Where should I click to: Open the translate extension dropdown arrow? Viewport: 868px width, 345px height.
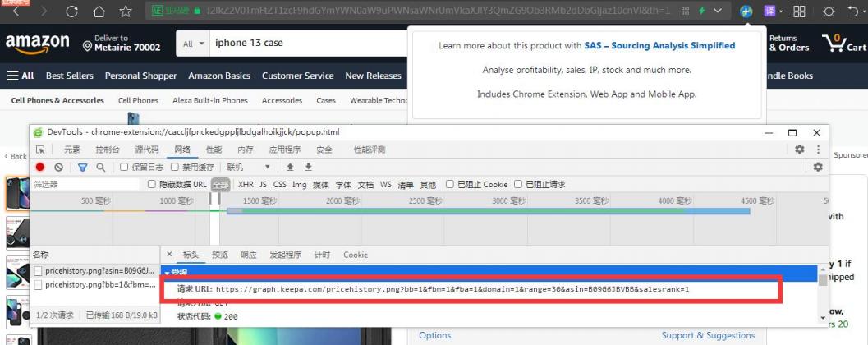[x=781, y=11]
